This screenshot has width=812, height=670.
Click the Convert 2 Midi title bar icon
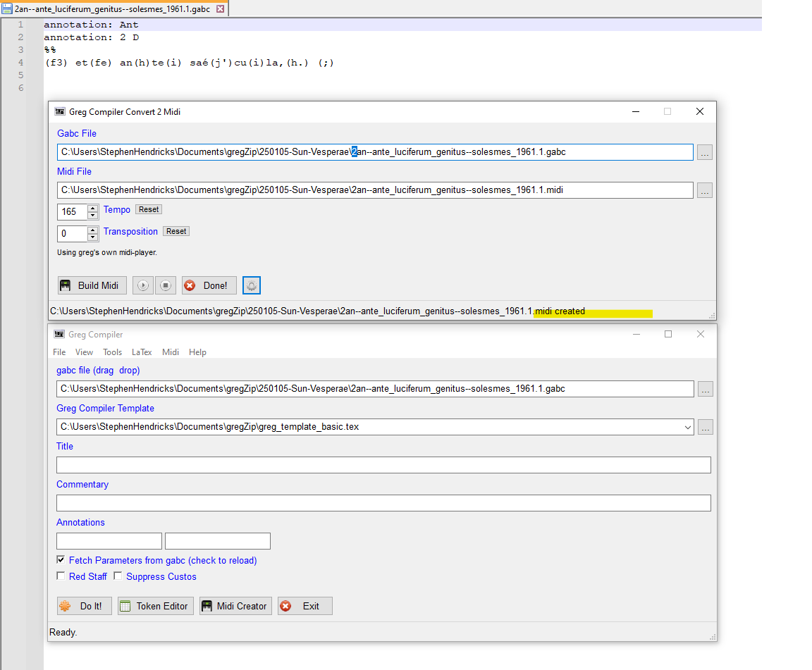[60, 111]
